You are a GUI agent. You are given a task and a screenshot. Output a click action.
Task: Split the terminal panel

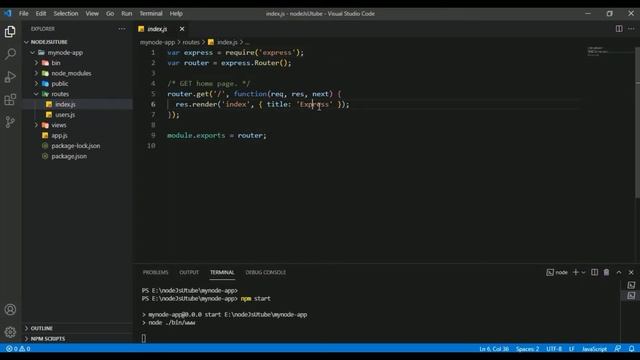(x=594, y=272)
